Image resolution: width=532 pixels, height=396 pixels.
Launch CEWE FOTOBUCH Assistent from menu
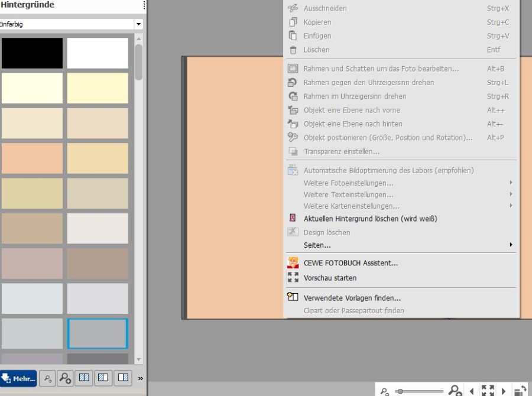coord(351,263)
